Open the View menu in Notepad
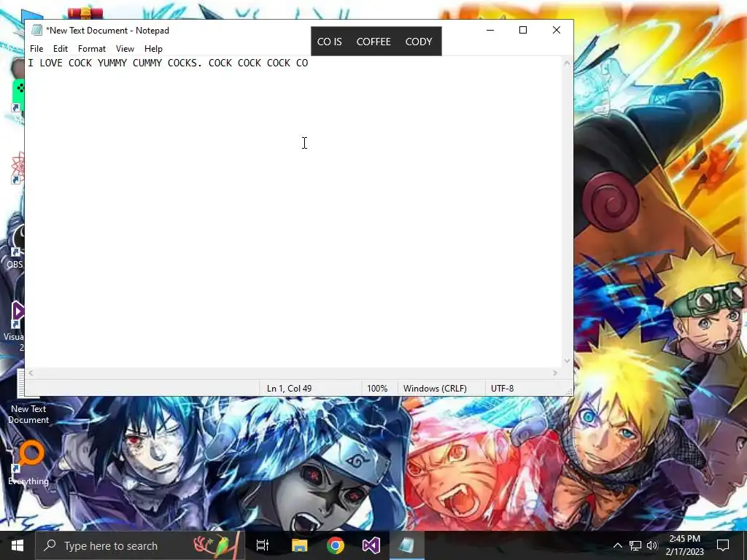Image resolution: width=747 pixels, height=560 pixels. point(125,49)
